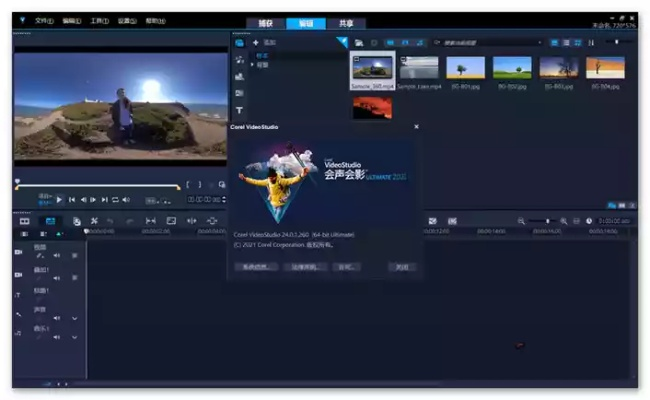Open the Title (T) library panel
650x400 pixels.
click(239, 110)
